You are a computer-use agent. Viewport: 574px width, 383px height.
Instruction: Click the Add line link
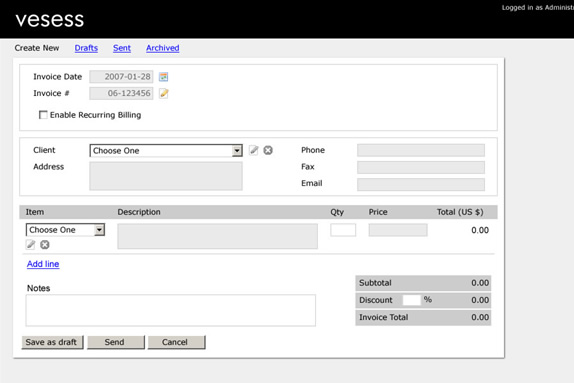[43, 264]
